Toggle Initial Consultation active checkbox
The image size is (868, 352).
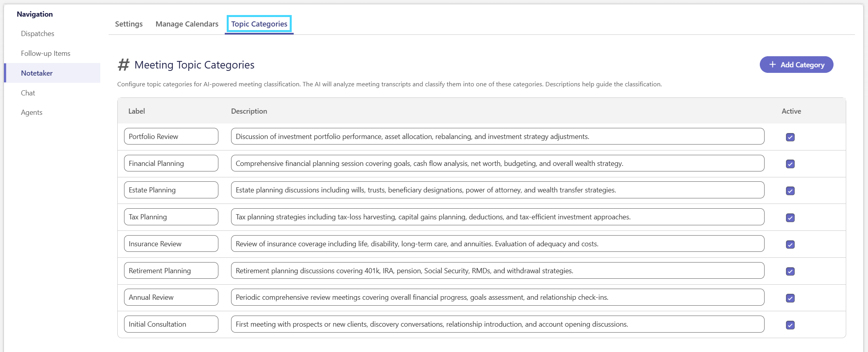coord(790,325)
